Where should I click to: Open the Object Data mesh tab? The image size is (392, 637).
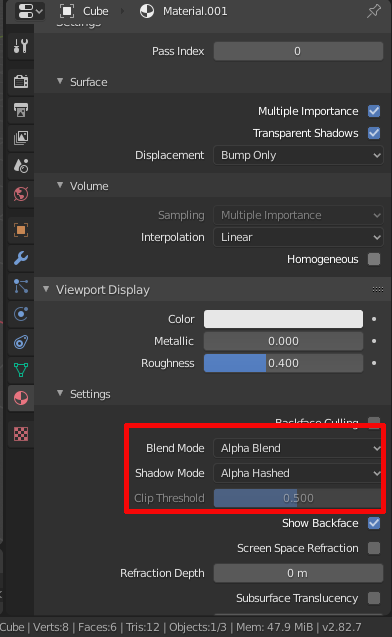coord(21,370)
